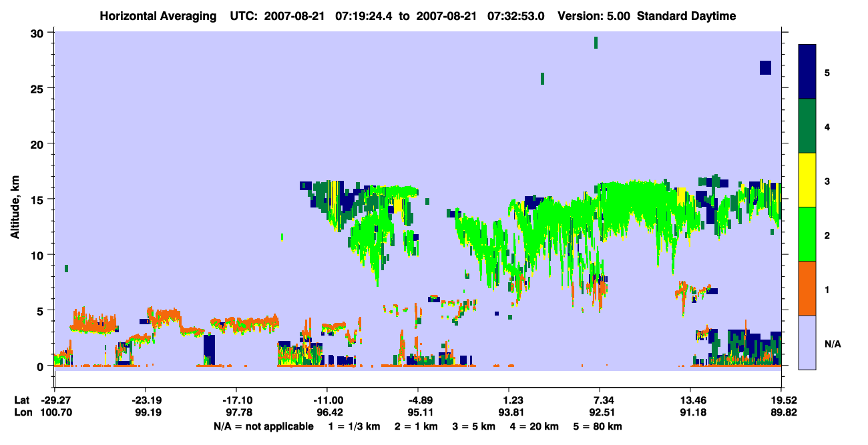
Task: Click the y-axis tick value 30
Action: click(x=39, y=33)
